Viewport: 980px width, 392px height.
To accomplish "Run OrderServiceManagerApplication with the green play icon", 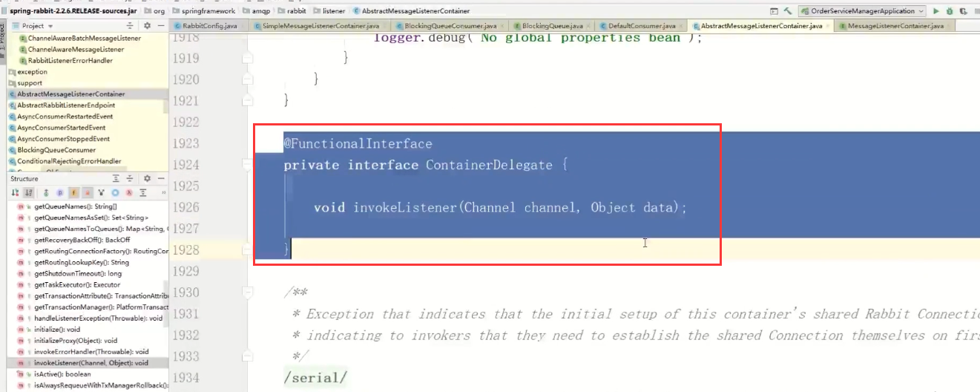I will tap(936, 11).
